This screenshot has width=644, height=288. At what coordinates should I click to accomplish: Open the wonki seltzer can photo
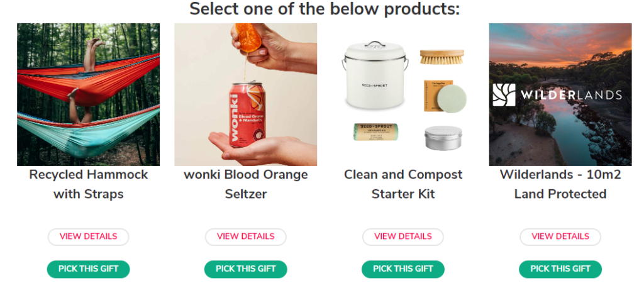click(246, 94)
